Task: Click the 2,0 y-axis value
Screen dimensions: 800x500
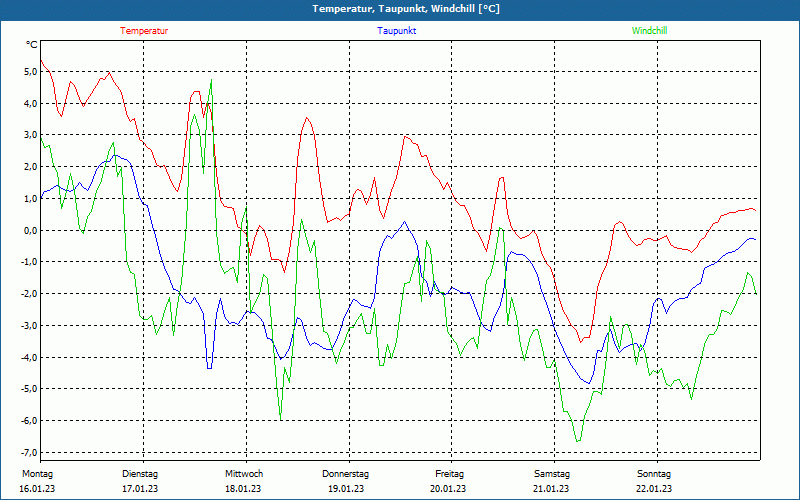Action: click(31, 167)
